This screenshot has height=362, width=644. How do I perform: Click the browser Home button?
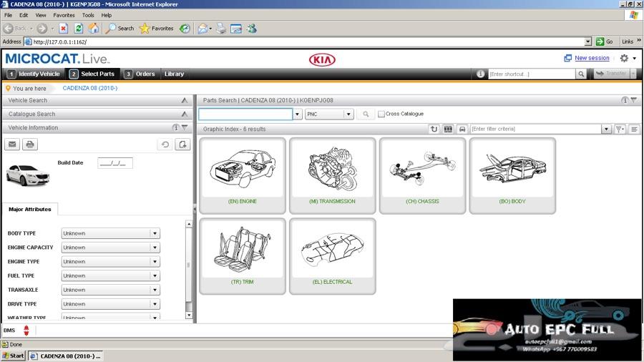(94, 29)
